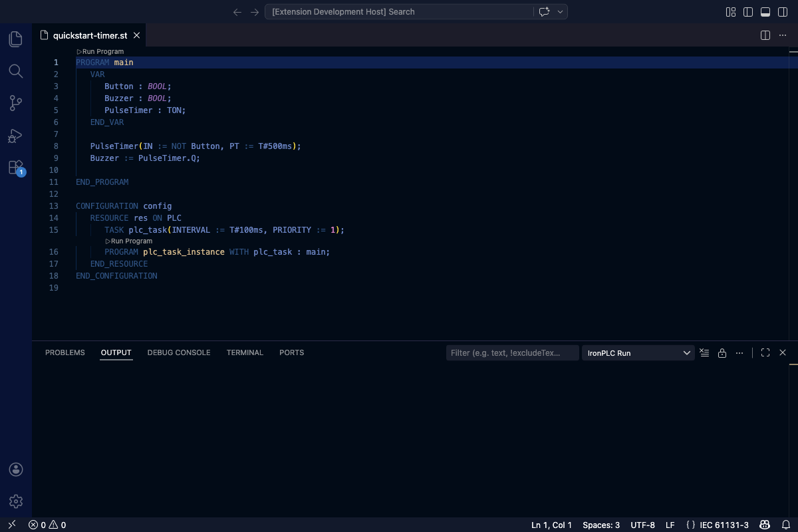
Task: Open the Run and Debug view
Action: (x=16, y=136)
